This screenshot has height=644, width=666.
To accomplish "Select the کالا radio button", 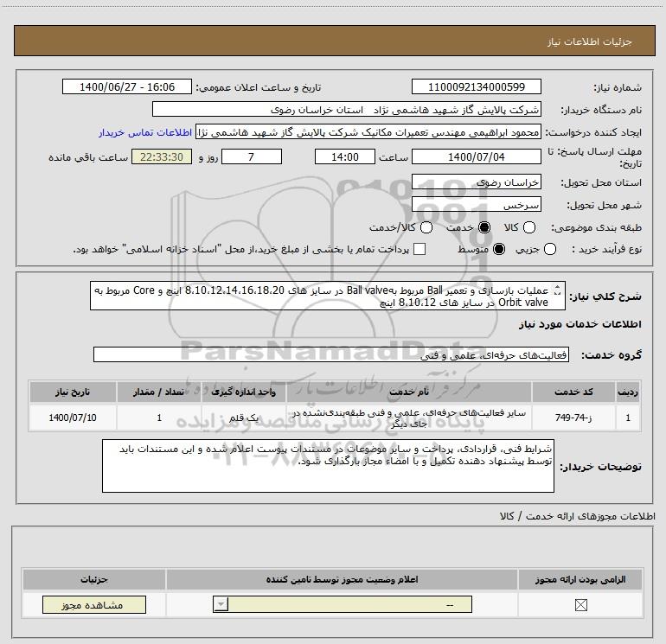I will (528, 227).
